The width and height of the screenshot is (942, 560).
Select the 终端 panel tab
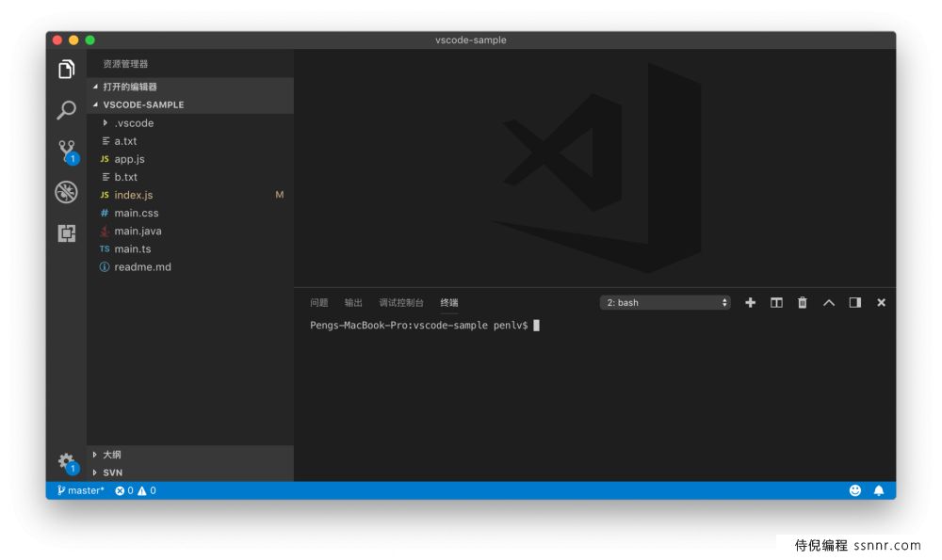coord(448,302)
